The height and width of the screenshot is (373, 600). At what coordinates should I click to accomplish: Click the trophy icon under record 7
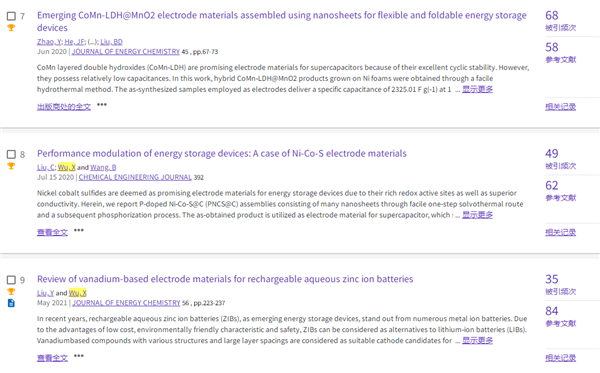point(11,28)
